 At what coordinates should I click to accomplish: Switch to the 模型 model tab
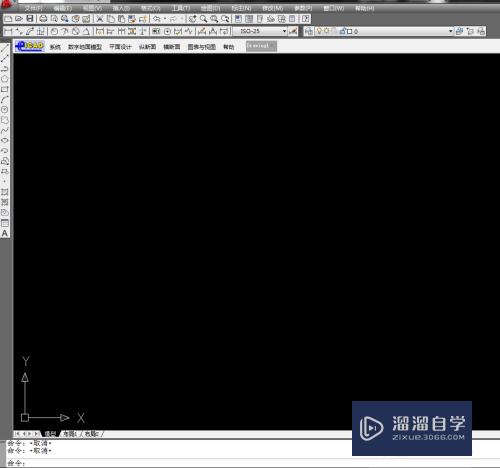pyautogui.click(x=50, y=434)
